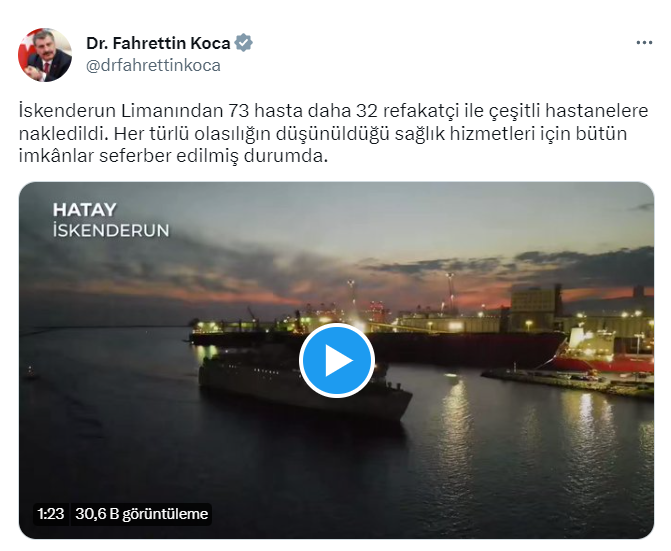Open the three-dot more options menu

coord(644,43)
